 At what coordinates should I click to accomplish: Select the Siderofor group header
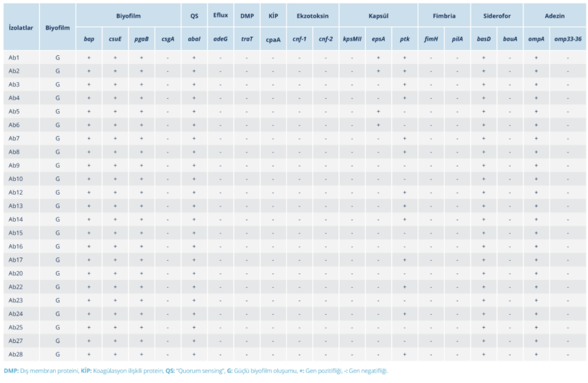click(497, 15)
